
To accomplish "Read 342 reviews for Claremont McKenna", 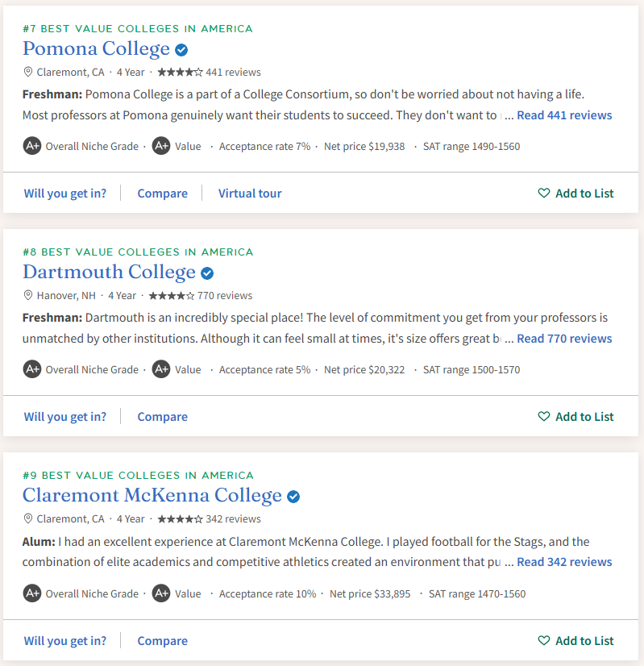I will pyautogui.click(x=564, y=562).
